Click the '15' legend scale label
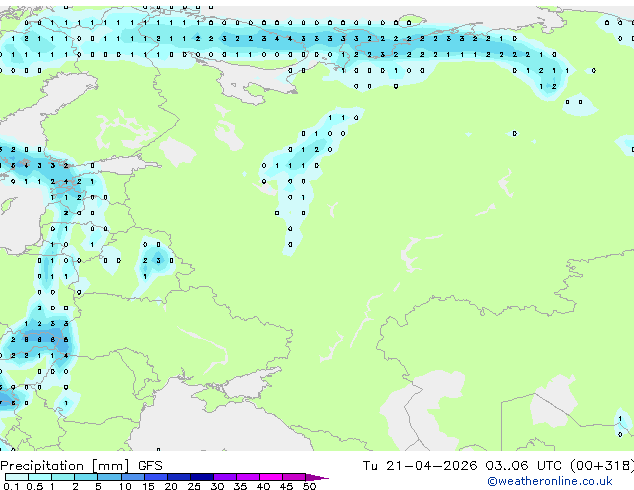The width and height of the screenshot is (634, 490). pos(148,486)
